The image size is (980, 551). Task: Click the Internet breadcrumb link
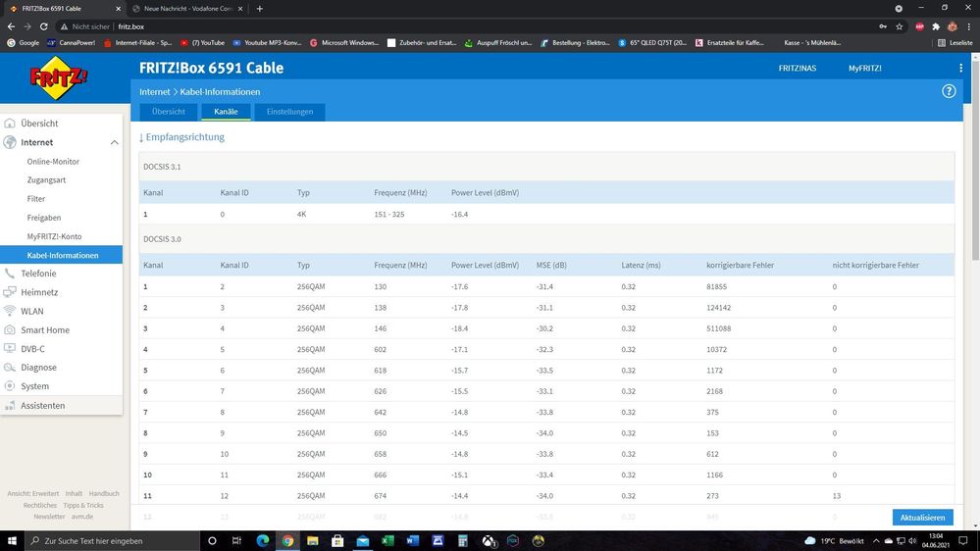155,91
